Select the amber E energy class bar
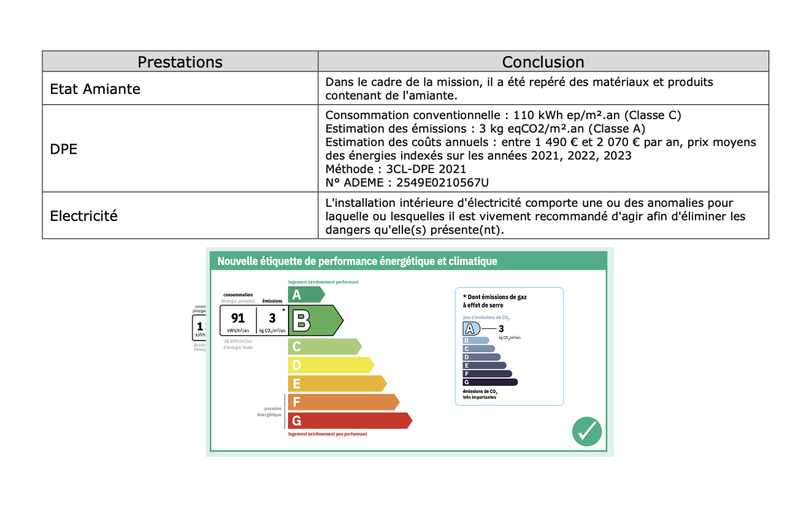 [336, 384]
